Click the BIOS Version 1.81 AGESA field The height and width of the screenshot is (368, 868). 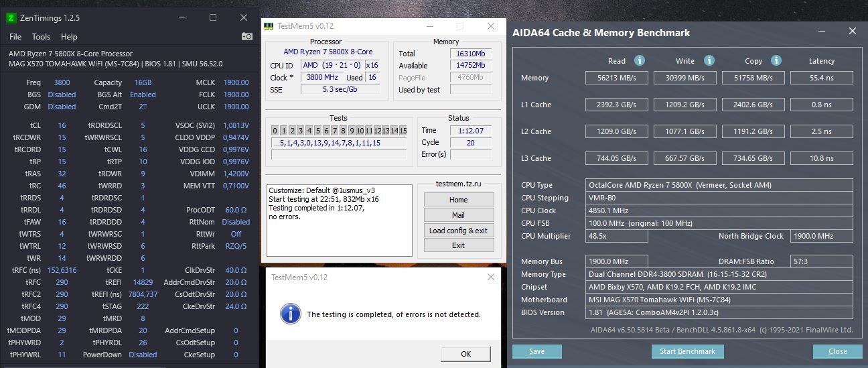[x=719, y=312]
